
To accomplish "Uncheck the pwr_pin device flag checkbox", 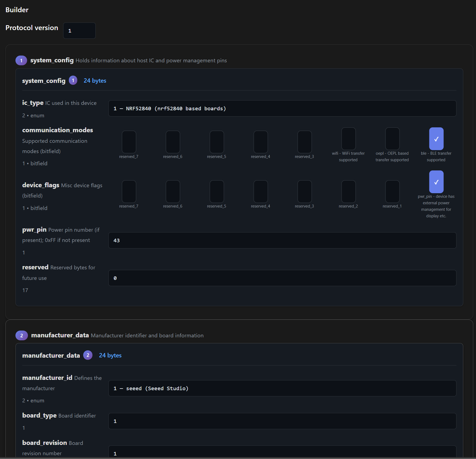I will pyautogui.click(x=436, y=182).
